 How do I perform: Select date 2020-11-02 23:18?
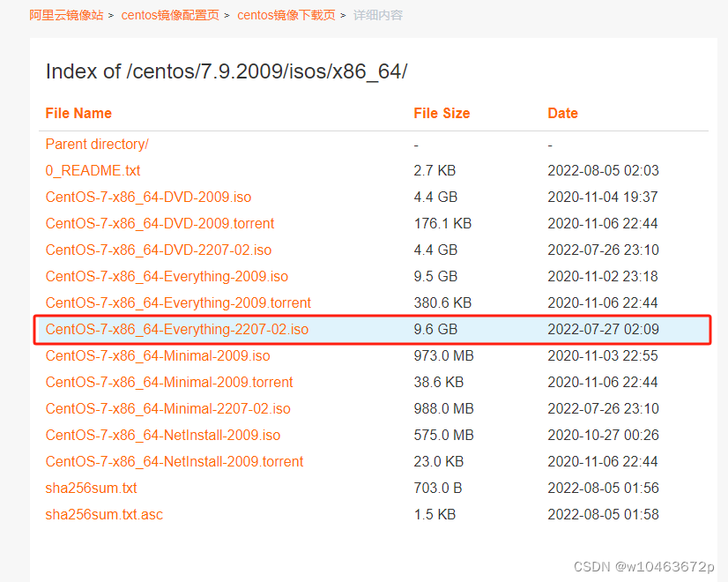coord(603,277)
